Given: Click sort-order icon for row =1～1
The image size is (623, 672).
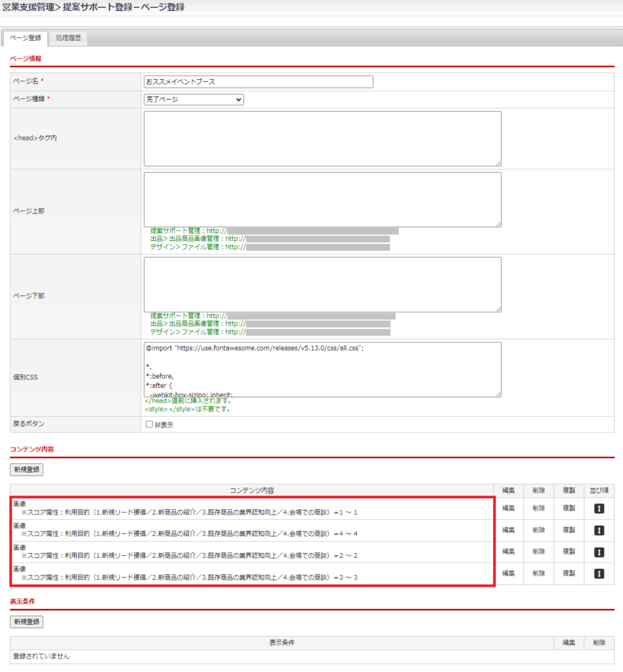Looking at the screenshot, I should [x=599, y=509].
